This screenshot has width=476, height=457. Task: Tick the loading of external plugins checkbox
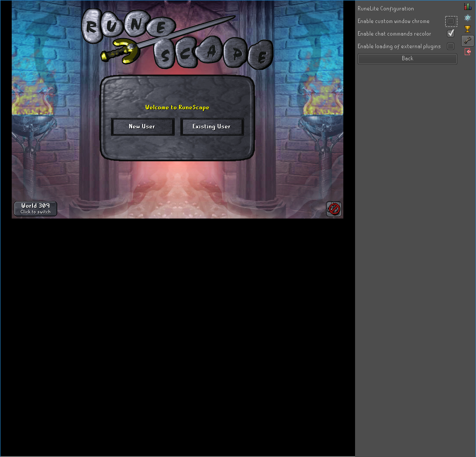[x=451, y=46]
